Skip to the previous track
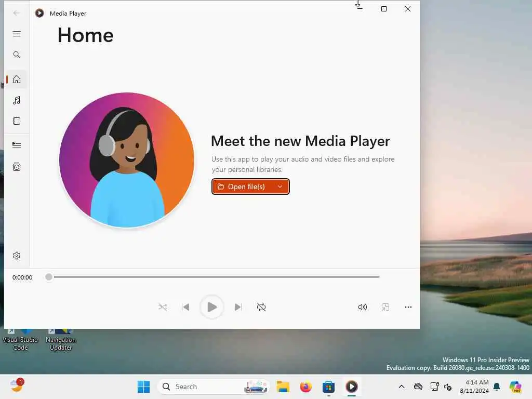The height and width of the screenshot is (399, 532). click(x=185, y=307)
